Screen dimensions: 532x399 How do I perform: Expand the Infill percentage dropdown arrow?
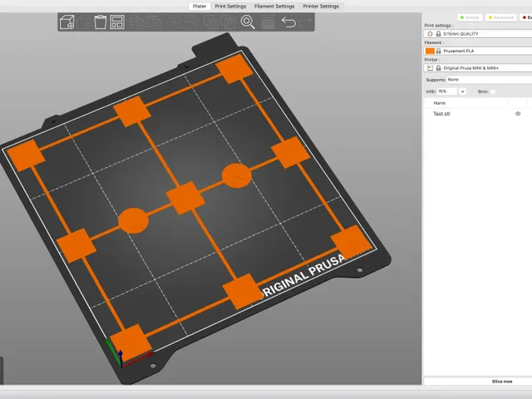(462, 91)
